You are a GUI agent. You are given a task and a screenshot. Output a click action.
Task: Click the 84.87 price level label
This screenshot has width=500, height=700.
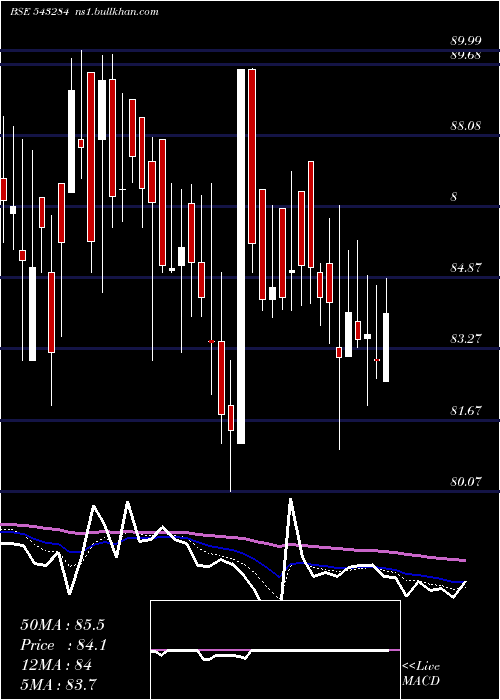coord(466,268)
